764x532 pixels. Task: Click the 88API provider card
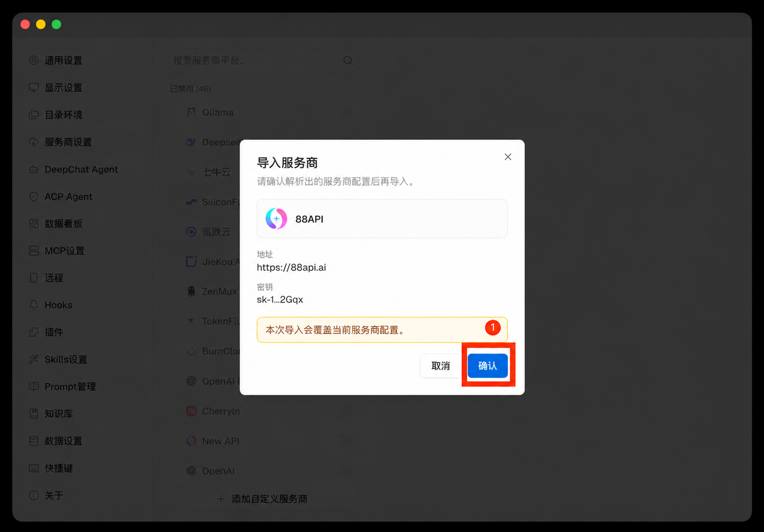(382, 218)
